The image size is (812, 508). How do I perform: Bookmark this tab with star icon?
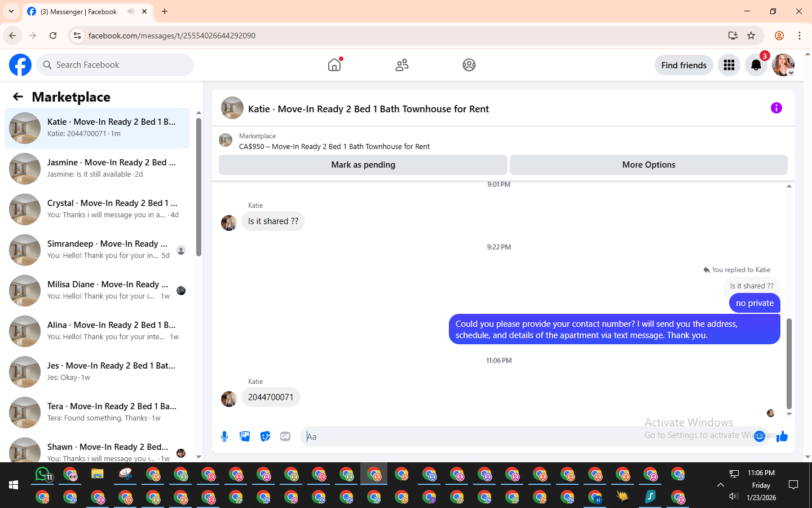click(751, 36)
